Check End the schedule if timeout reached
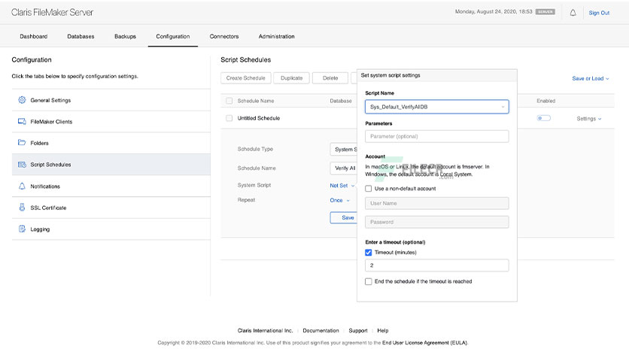The height and width of the screenshot is (364, 629). (x=368, y=281)
